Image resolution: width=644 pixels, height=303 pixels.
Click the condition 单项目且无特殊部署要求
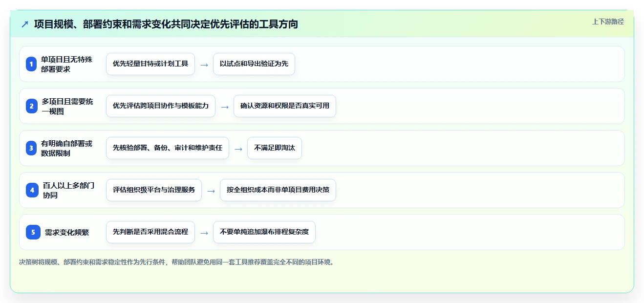(66, 64)
